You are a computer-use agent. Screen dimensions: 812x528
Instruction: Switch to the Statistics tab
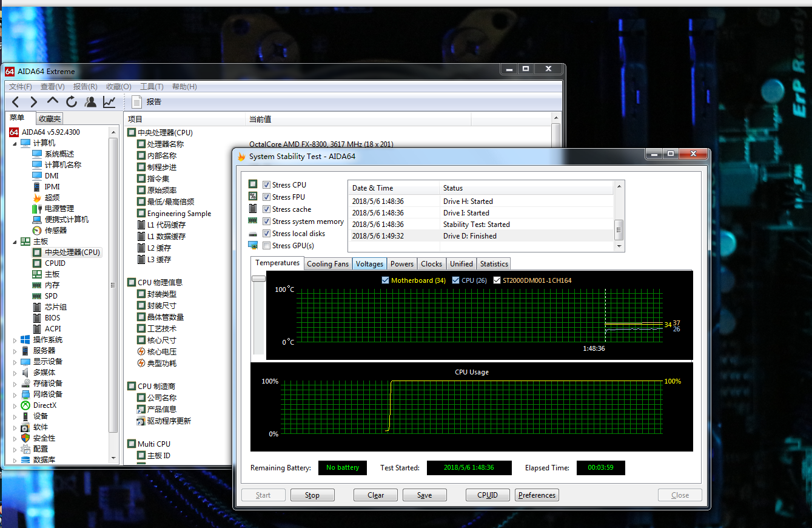(494, 263)
